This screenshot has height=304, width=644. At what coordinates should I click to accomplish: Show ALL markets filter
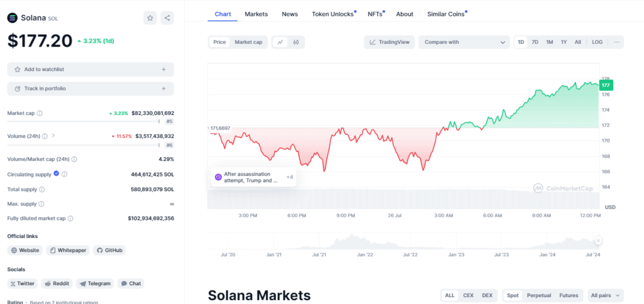(x=450, y=295)
